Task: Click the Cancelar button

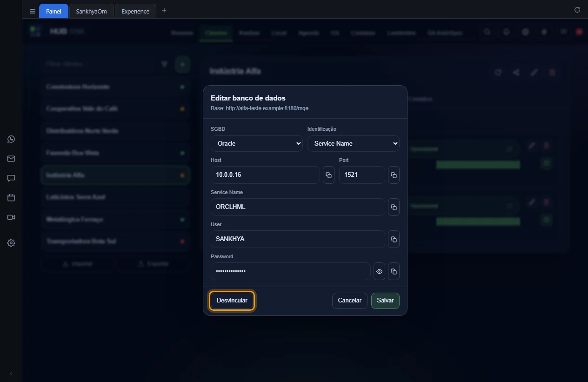Action: (x=350, y=301)
